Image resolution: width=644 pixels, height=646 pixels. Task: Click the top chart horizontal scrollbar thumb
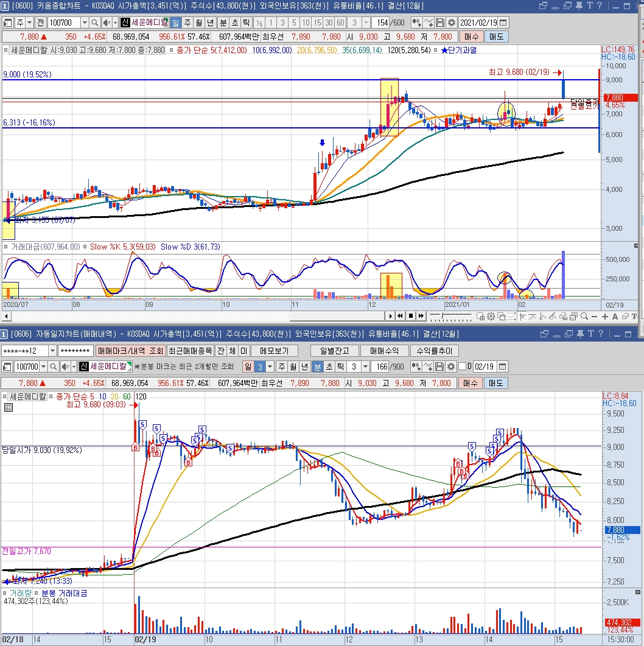point(337,316)
